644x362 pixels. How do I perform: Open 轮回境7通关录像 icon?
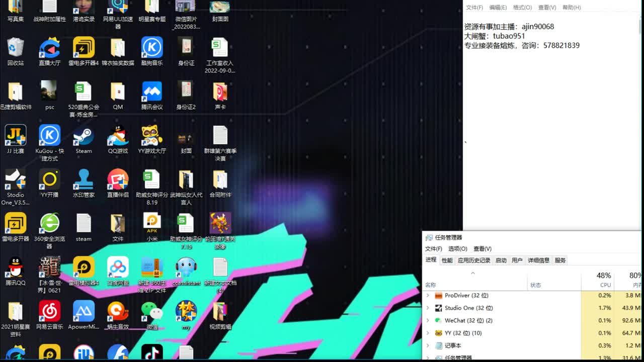click(220, 231)
